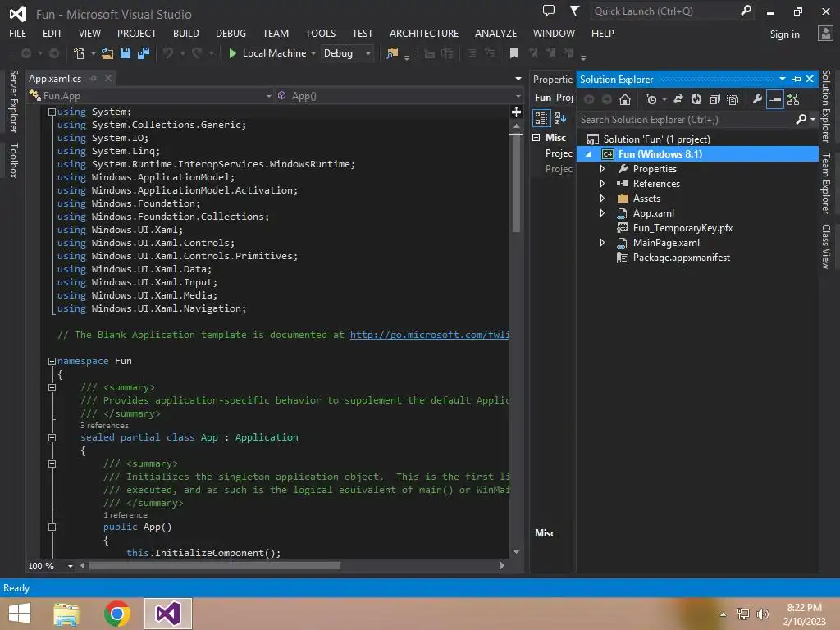
Task: Open the ARCHITECTURE menu
Action: click(424, 33)
